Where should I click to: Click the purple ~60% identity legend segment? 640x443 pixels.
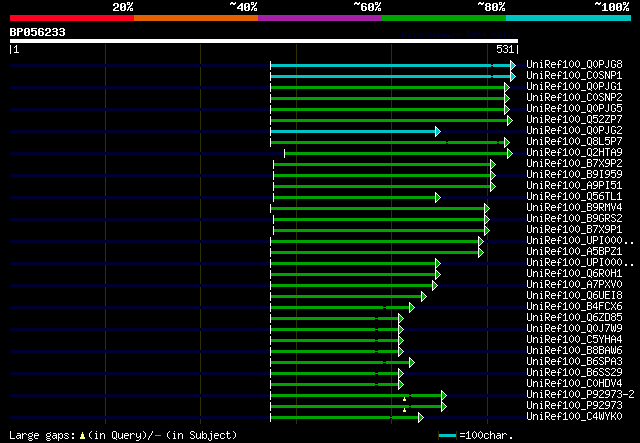click(x=320, y=18)
